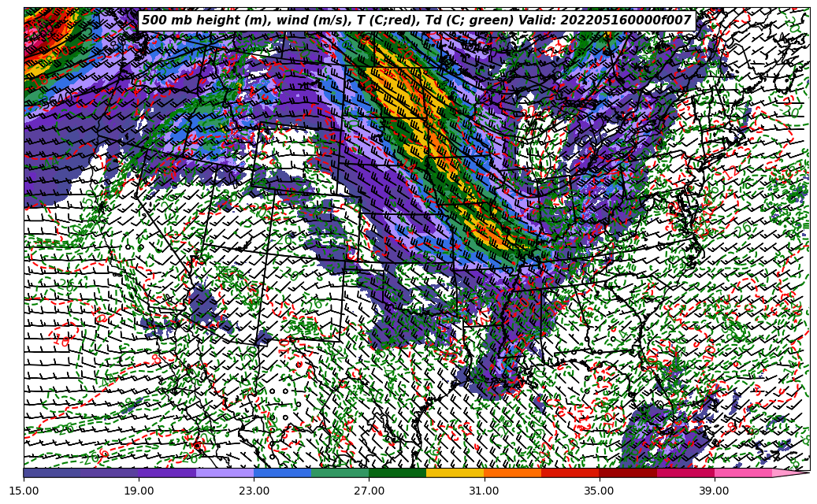The width and height of the screenshot is (817, 504).
Task: Select the orange colorbar segment after 31.00
Action: pyautogui.click(x=512, y=473)
